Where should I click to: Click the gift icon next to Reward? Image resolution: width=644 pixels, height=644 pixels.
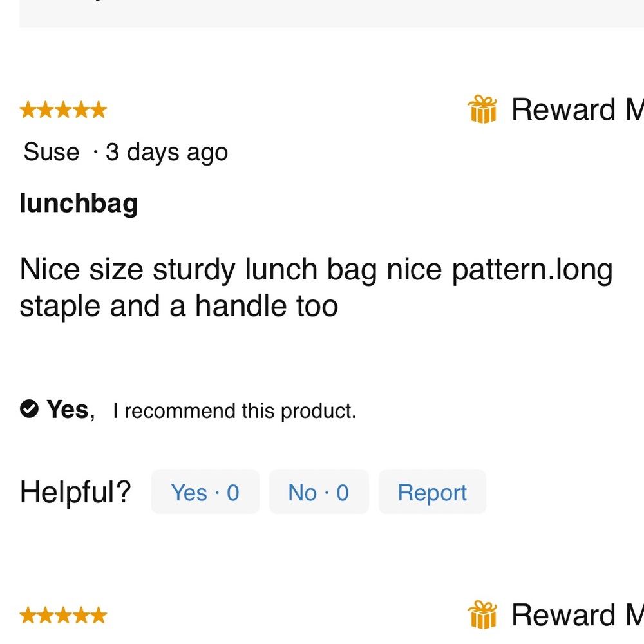click(x=483, y=109)
